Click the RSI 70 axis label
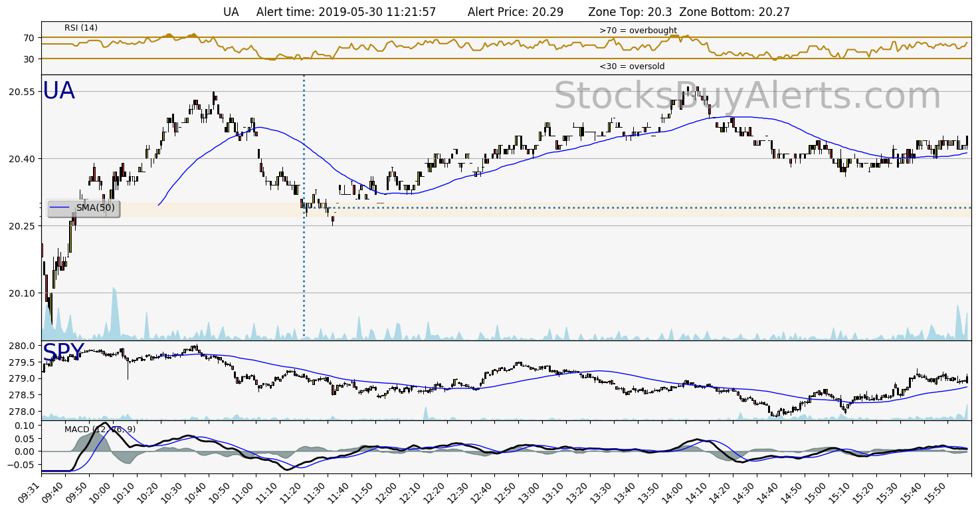The image size is (980, 512). pyautogui.click(x=29, y=39)
